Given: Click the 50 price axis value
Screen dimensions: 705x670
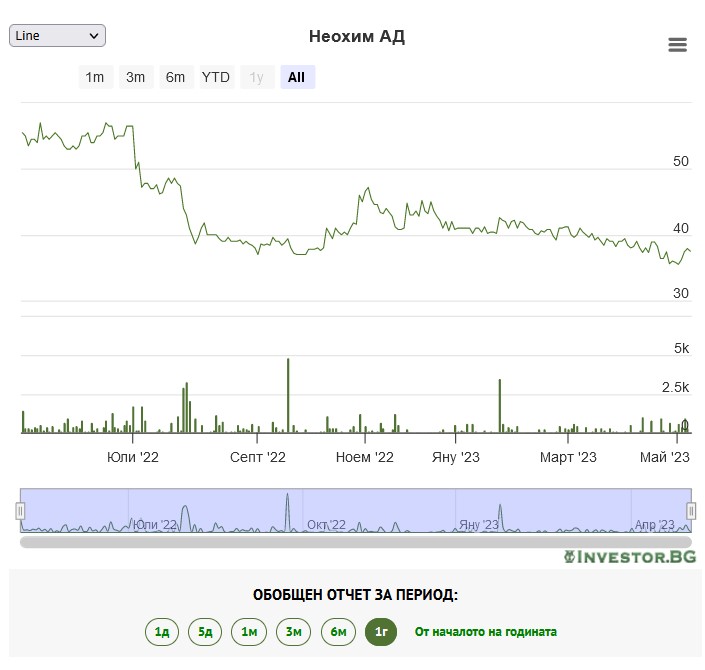Looking at the screenshot, I should click(x=681, y=161).
